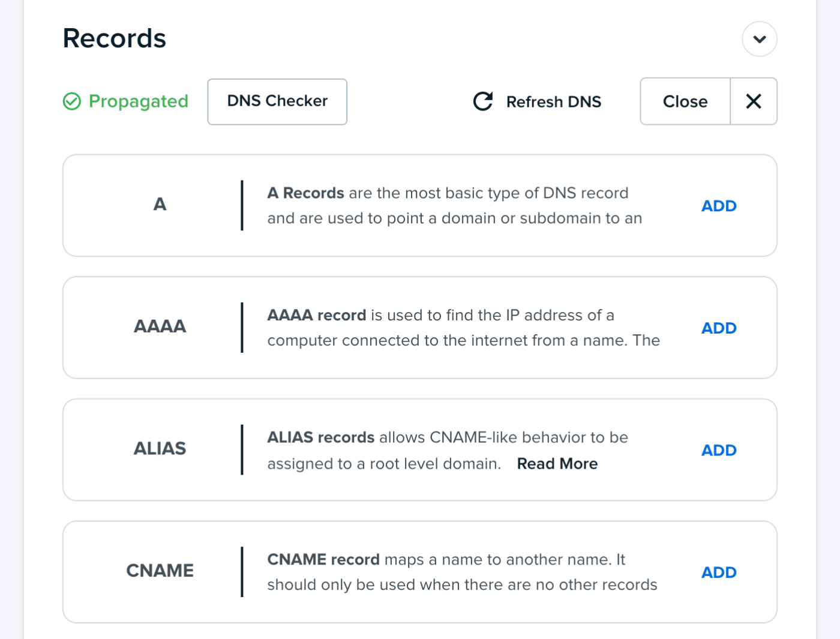840x639 pixels.
Task: Add a new A record
Action: click(x=718, y=205)
